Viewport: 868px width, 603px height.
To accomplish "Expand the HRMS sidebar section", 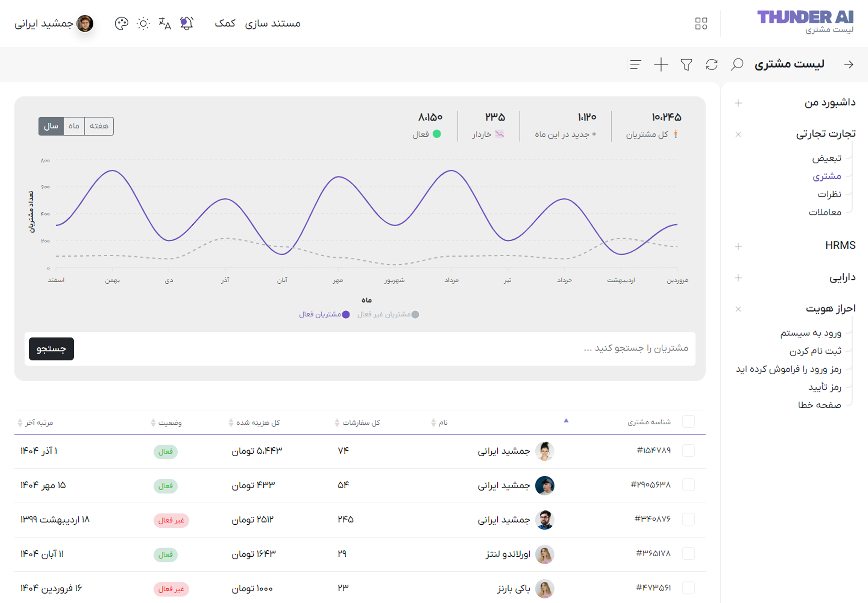I will point(738,246).
